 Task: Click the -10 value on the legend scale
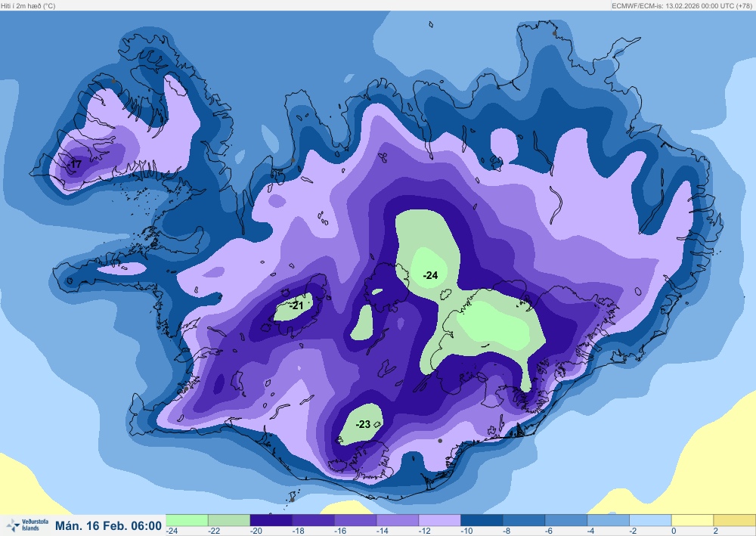(466, 531)
